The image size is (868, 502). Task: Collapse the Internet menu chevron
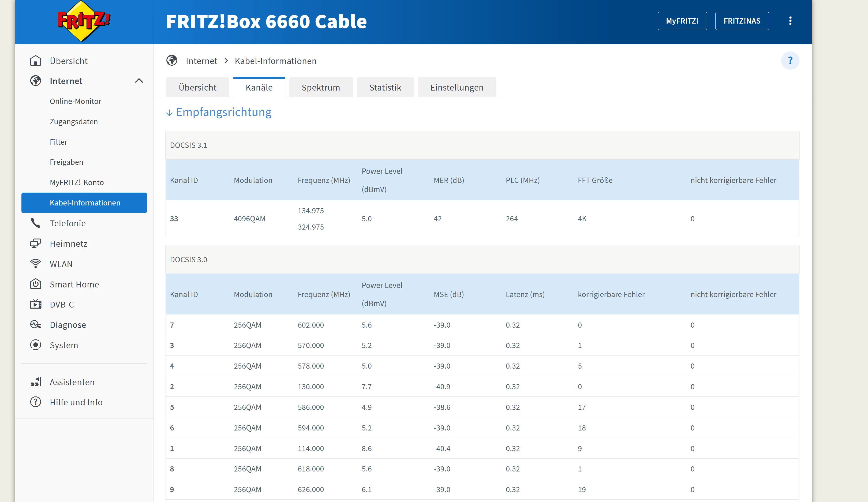pyautogui.click(x=139, y=81)
